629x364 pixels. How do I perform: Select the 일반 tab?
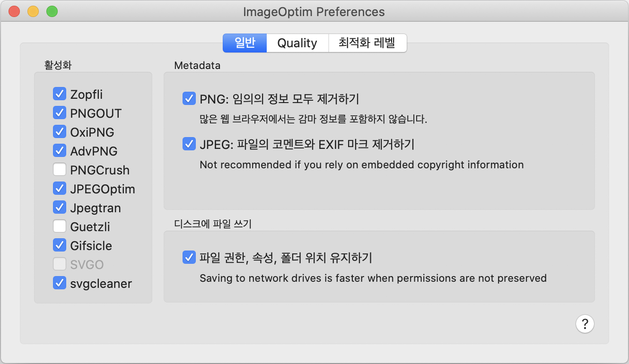245,43
